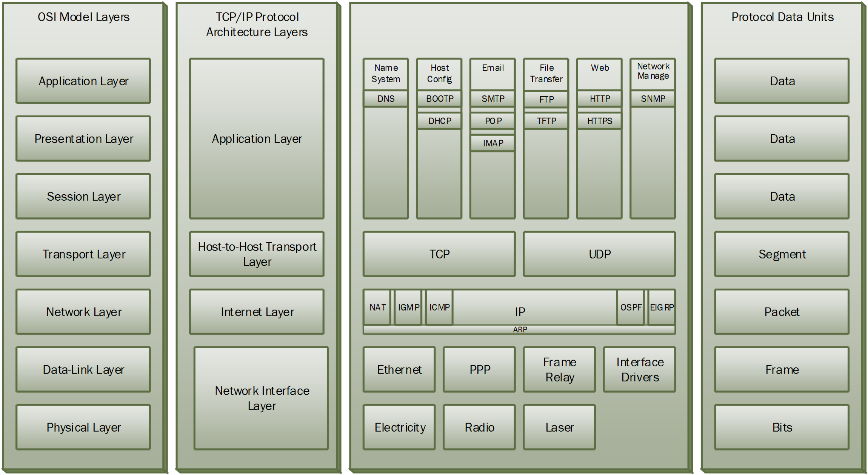Select the Bits data unit box
The width and height of the screenshot is (868, 475).
pyautogui.click(x=782, y=427)
